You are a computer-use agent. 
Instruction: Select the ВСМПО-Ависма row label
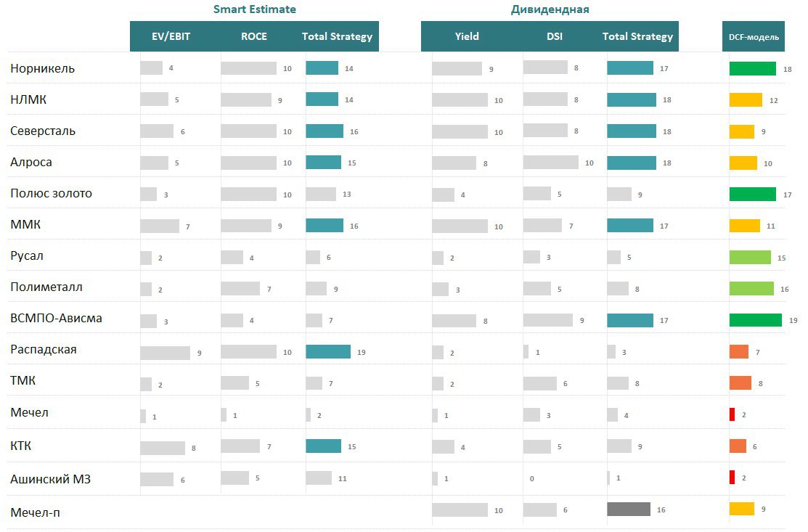point(56,319)
